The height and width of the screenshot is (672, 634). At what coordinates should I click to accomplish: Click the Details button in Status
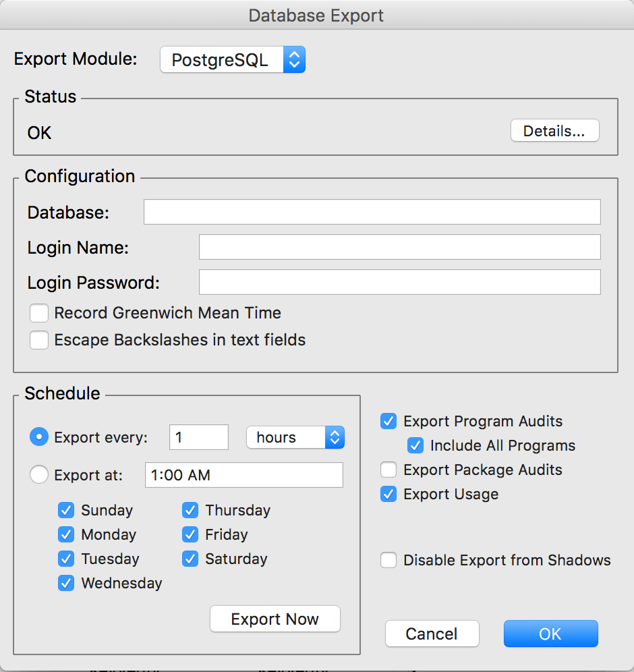pos(554,131)
